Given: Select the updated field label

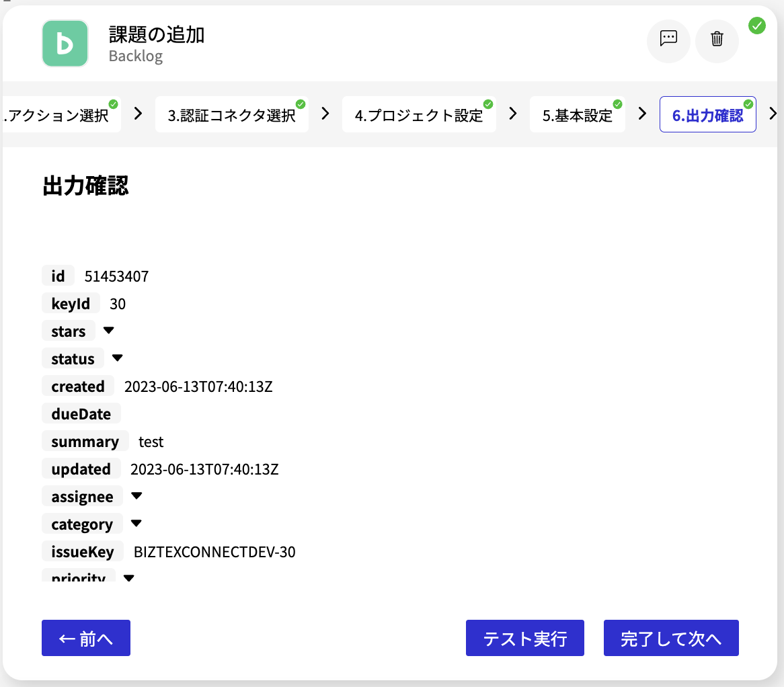Looking at the screenshot, I should [81, 469].
